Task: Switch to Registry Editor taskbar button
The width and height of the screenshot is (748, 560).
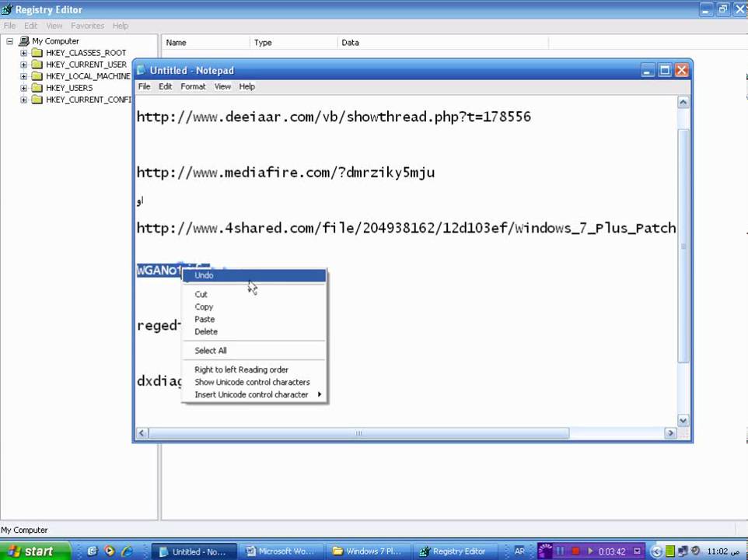Action: [455, 551]
